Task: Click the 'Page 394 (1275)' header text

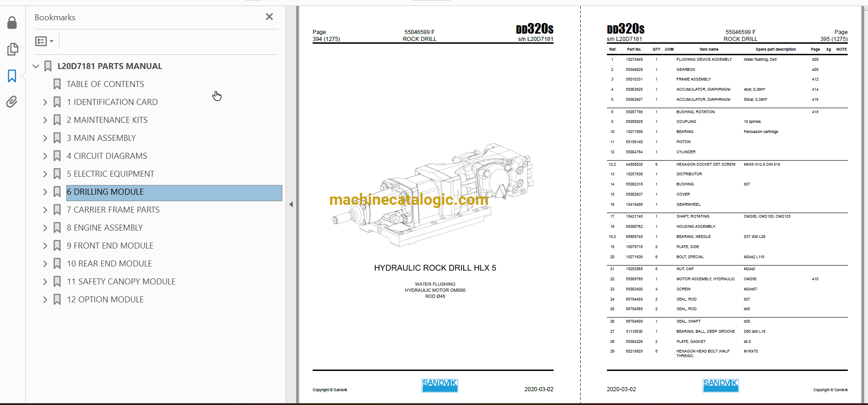Action: point(326,35)
